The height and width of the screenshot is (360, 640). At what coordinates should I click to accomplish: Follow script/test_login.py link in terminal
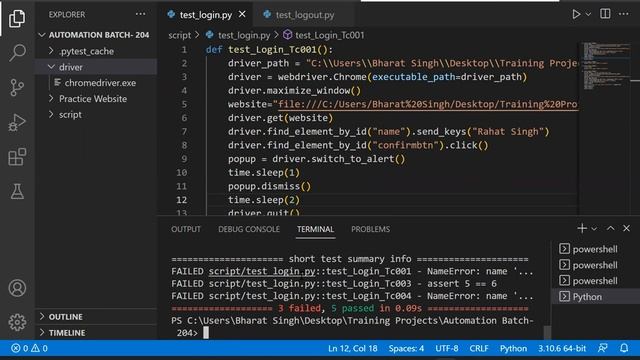(262, 271)
